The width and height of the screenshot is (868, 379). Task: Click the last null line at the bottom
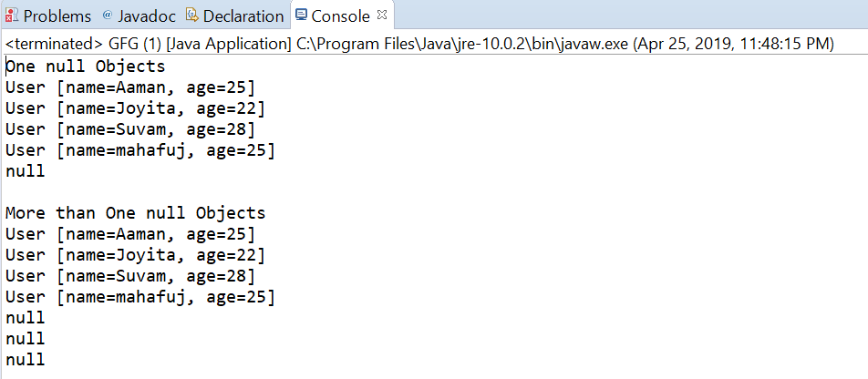[25, 360]
